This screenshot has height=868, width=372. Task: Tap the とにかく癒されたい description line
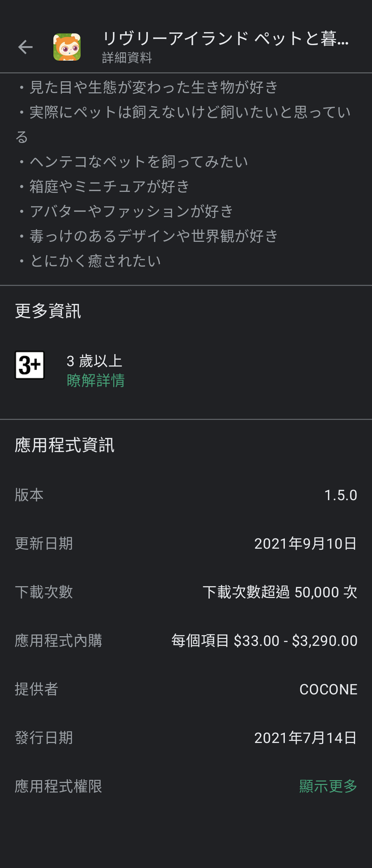point(89,261)
